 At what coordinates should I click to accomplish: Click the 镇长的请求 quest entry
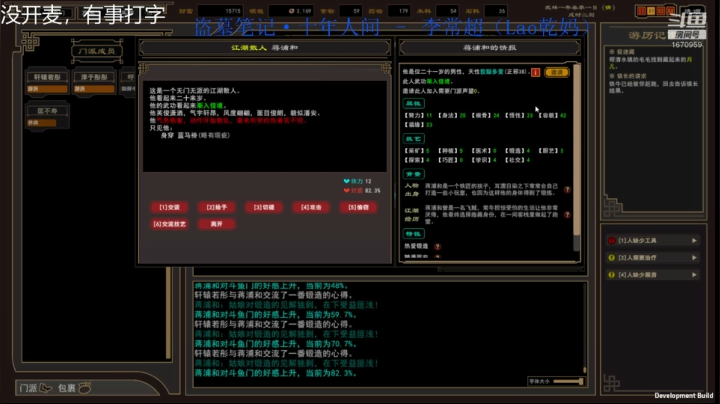[627, 76]
